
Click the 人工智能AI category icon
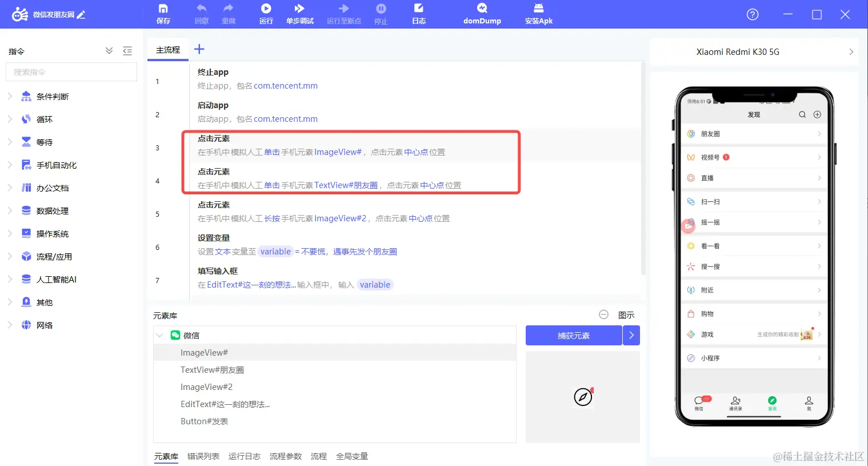pos(26,280)
